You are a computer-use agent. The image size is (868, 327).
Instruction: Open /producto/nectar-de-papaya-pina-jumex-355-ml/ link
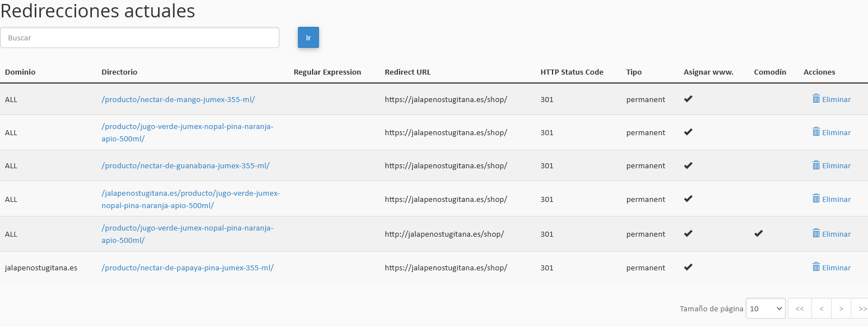[x=188, y=268]
